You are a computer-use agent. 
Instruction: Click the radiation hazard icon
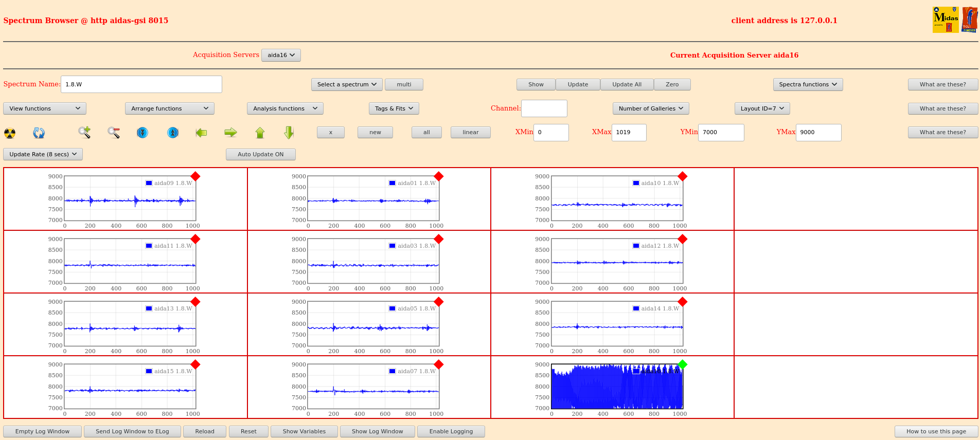tap(10, 133)
